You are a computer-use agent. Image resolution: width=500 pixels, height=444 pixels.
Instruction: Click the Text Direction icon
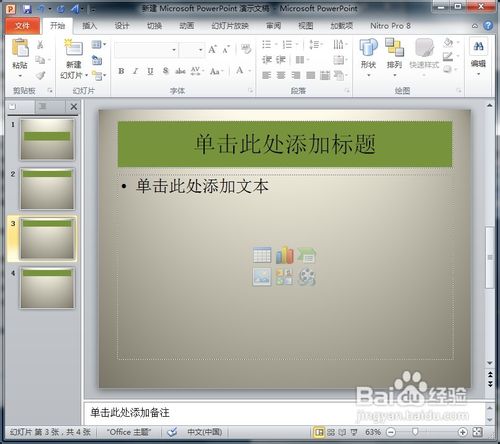pyautogui.click(x=340, y=44)
